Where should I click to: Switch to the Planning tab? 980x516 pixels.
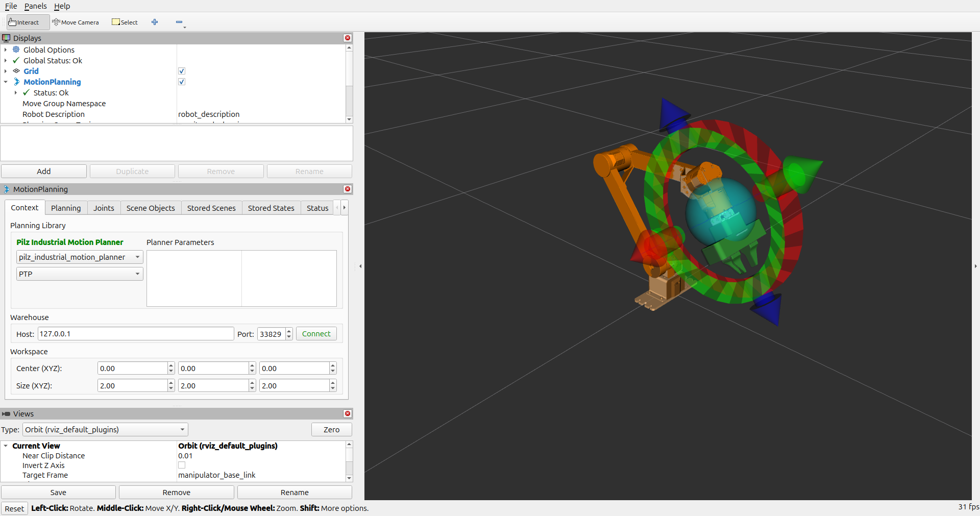click(66, 208)
